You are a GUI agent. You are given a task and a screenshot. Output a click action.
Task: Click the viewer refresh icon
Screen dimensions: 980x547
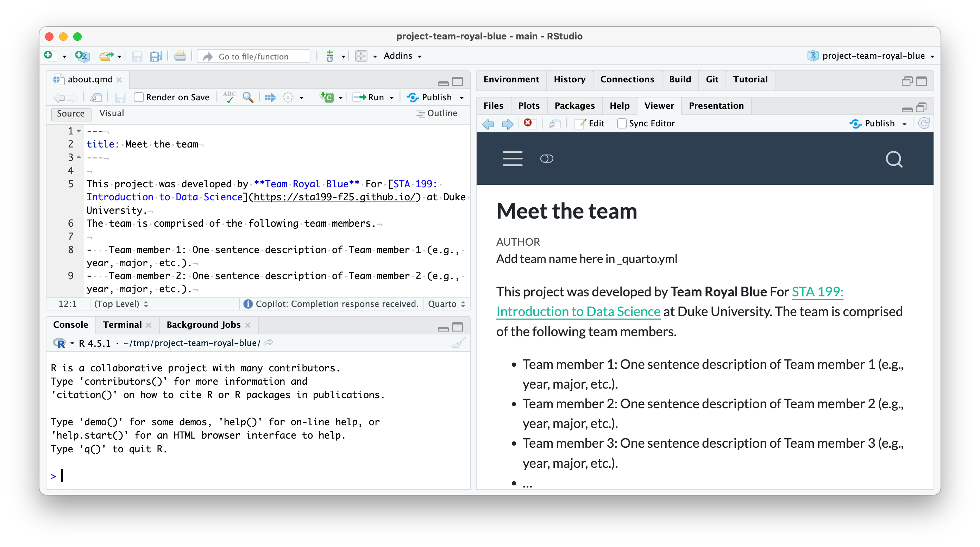pyautogui.click(x=924, y=123)
